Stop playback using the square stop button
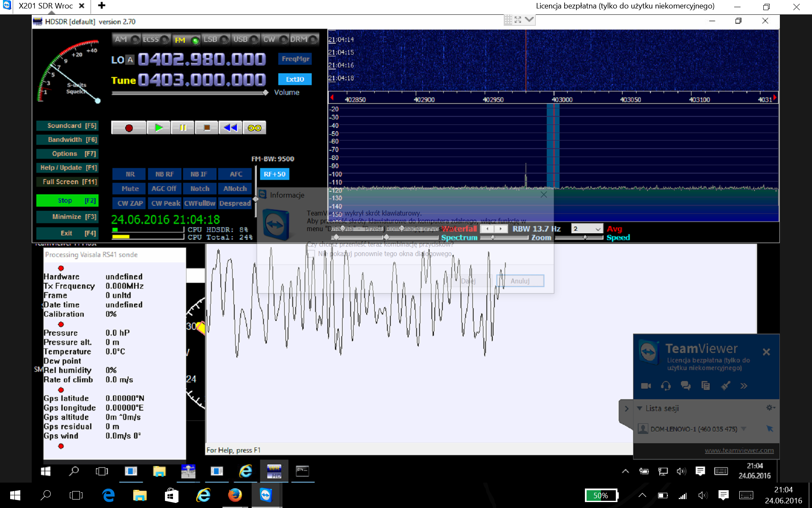This screenshot has height=508, width=812. pyautogui.click(x=207, y=128)
